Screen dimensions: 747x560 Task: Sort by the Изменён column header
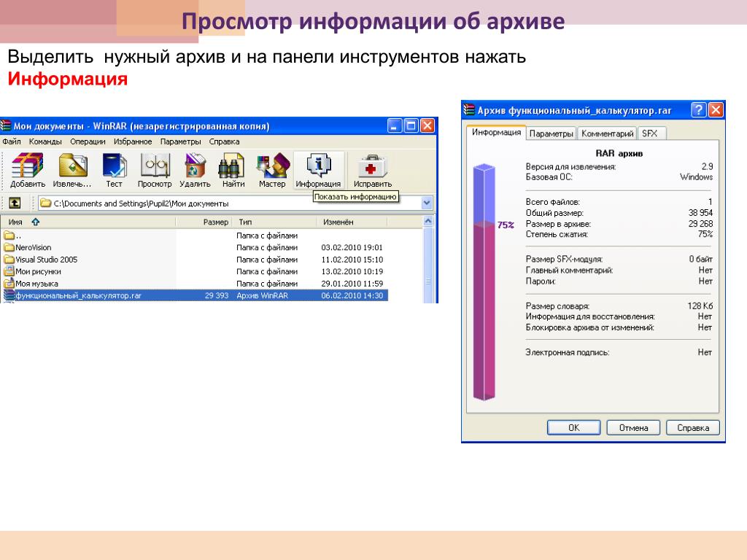coord(352,222)
